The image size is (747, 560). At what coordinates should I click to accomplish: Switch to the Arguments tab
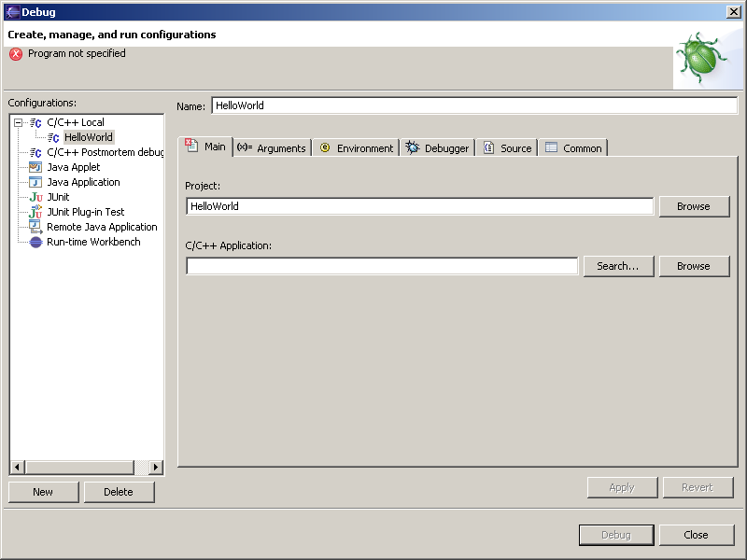tap(271, 147)
